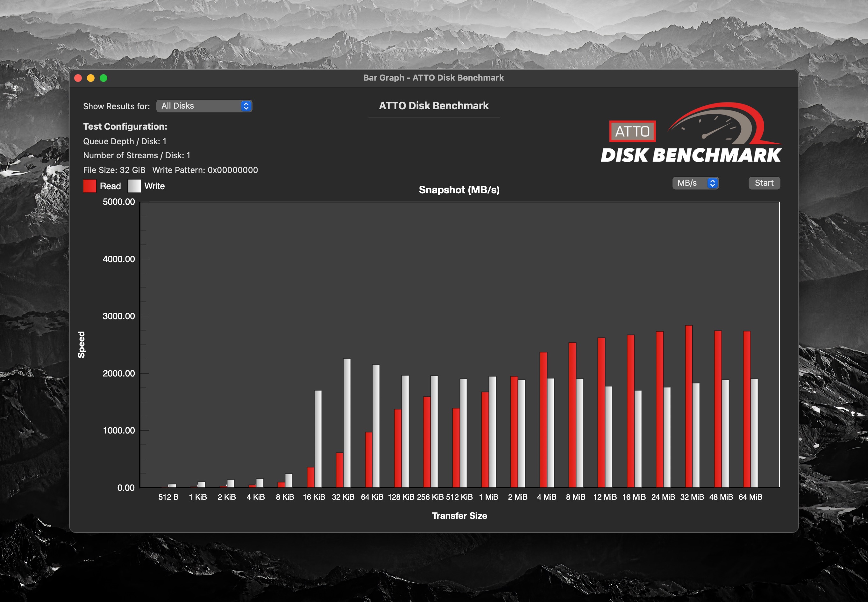This screenshot has width=868, height=602.
Task: Click the 4 KiB transfer size label
Action: pos(256,497)
